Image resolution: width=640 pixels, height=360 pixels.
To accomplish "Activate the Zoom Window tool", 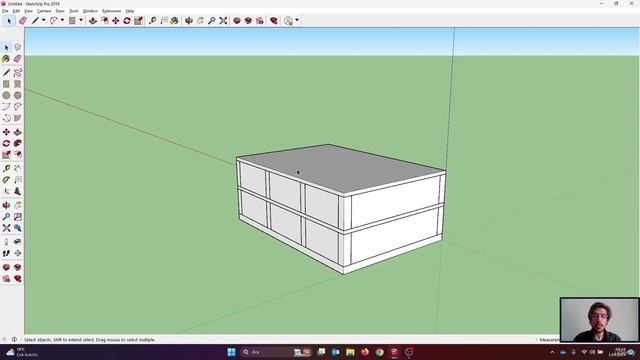I will tap(18, 217).
